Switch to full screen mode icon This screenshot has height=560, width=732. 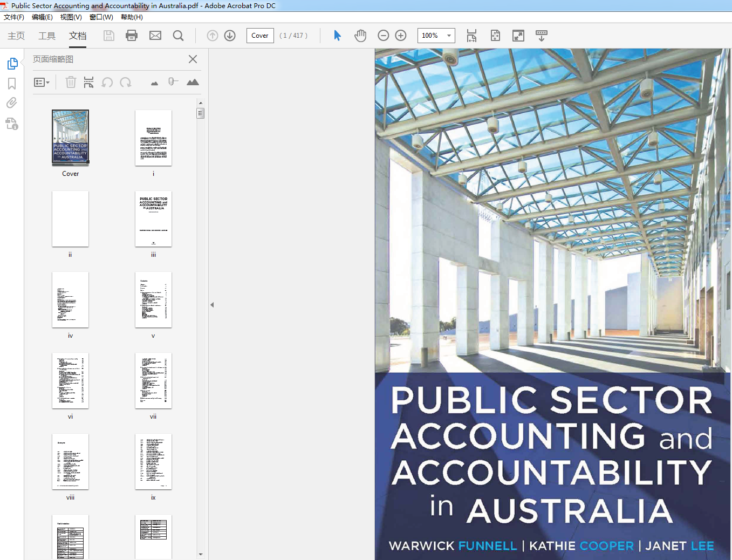coord(518,36)
